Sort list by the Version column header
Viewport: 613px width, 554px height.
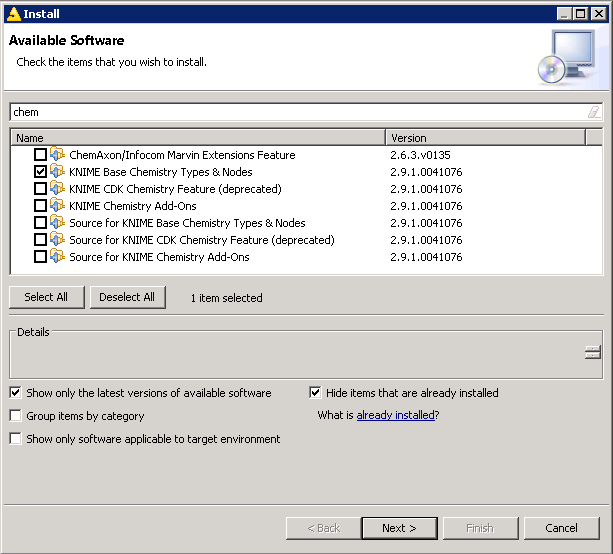coord(493,138)
